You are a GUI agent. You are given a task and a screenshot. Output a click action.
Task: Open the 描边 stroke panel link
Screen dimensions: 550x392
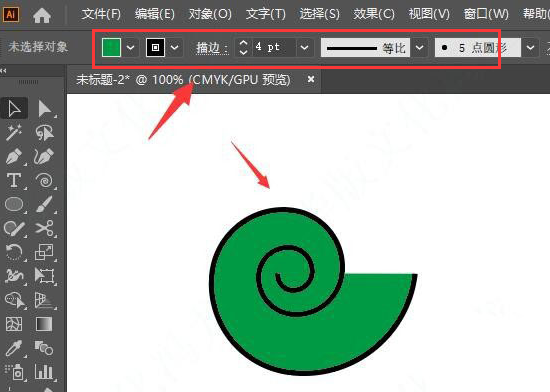point(212,48)
